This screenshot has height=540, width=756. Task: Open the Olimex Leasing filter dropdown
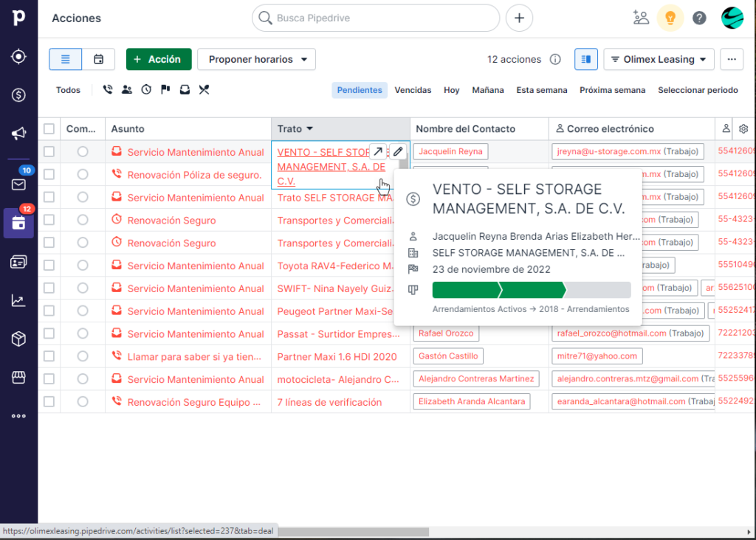(x=659, y=59)
